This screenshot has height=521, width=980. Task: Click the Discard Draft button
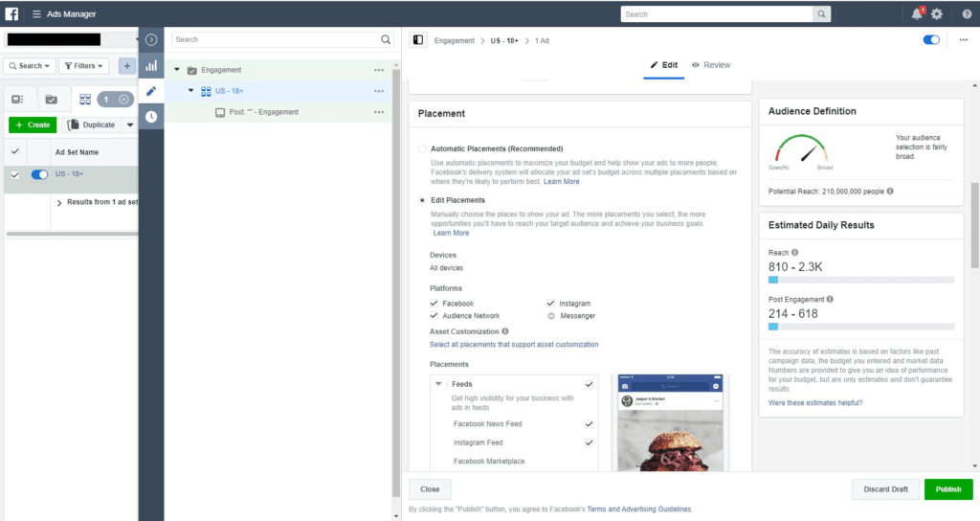pos(885,489)
